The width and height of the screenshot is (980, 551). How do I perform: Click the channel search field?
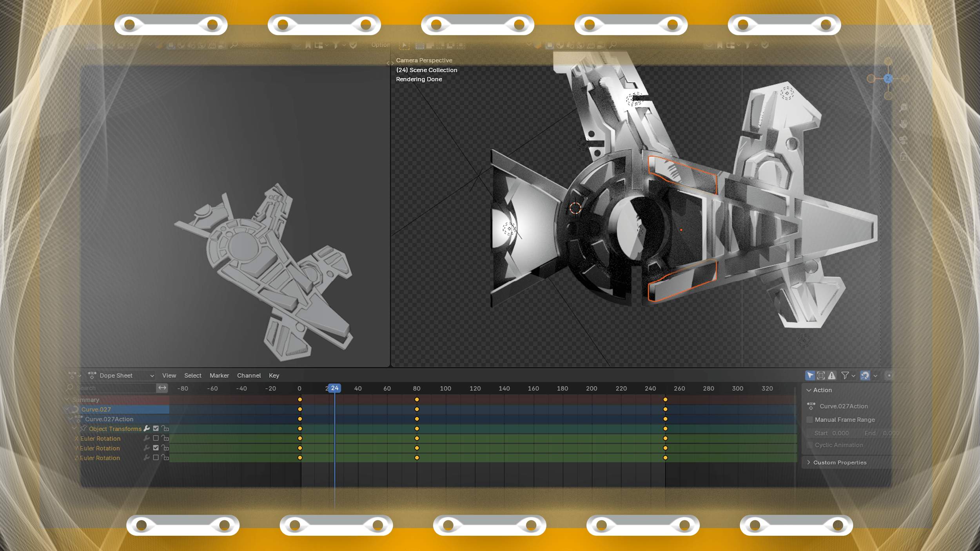(111, 388)
